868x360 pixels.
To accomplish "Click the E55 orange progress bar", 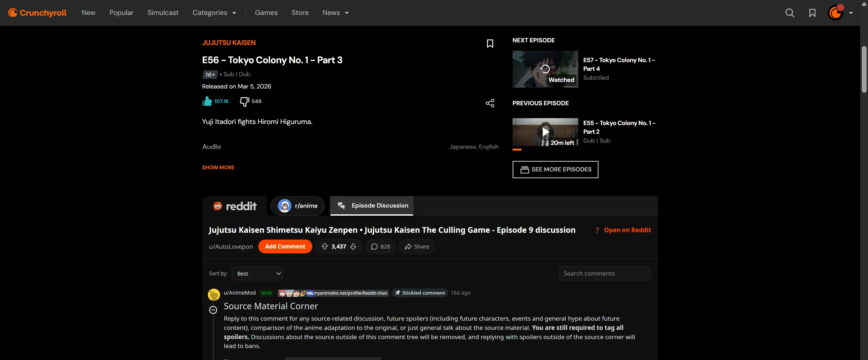I will click(517, 149).
